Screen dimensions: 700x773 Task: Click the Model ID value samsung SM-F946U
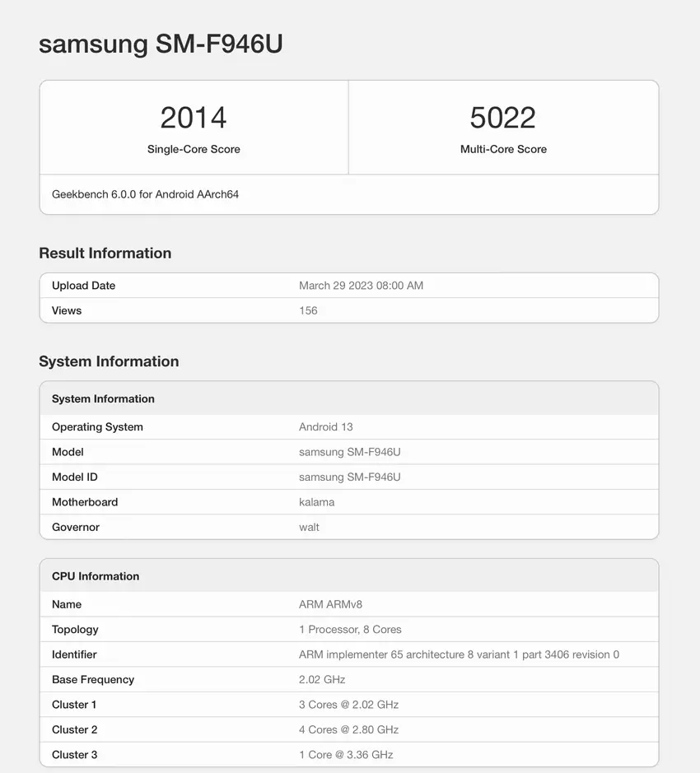pyautogui.click(x=349, y=477)
